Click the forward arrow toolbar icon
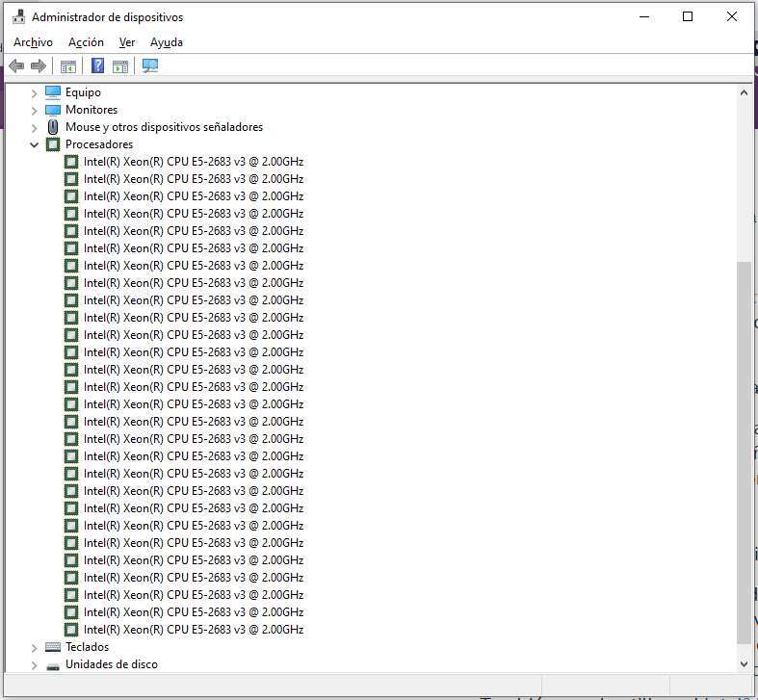Image resolution: width=758 pixels, height=700 pixels. [39, 65]
